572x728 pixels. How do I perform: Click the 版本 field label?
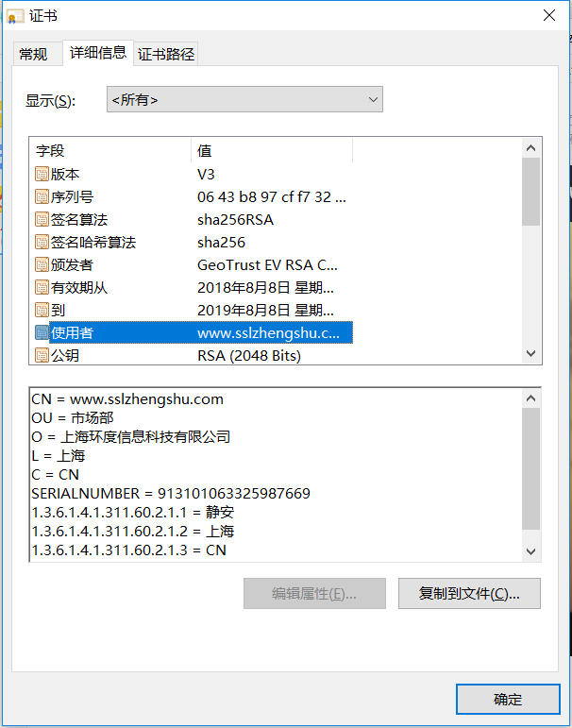pos(65,175)
